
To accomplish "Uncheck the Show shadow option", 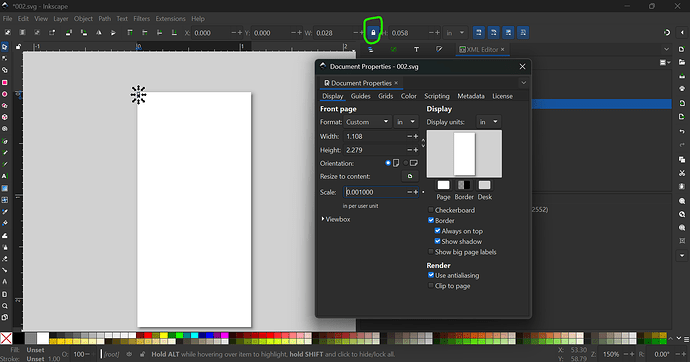I will (437, 241).
